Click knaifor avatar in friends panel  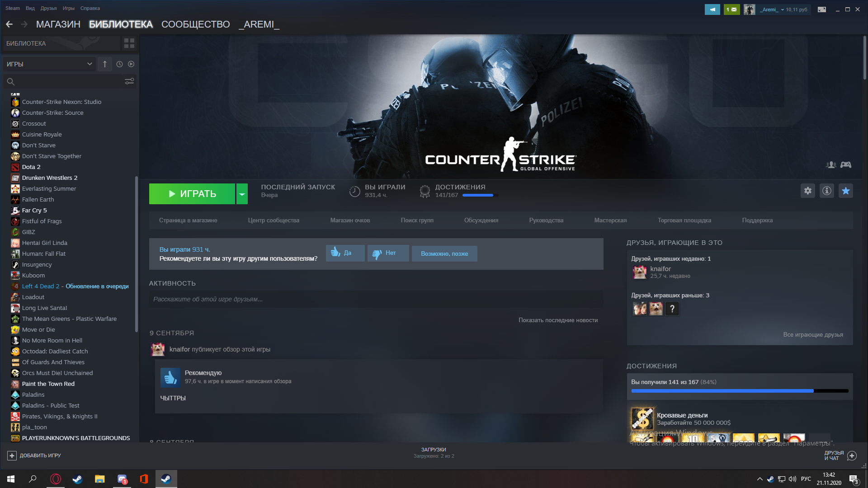click(x=640, y=272)
